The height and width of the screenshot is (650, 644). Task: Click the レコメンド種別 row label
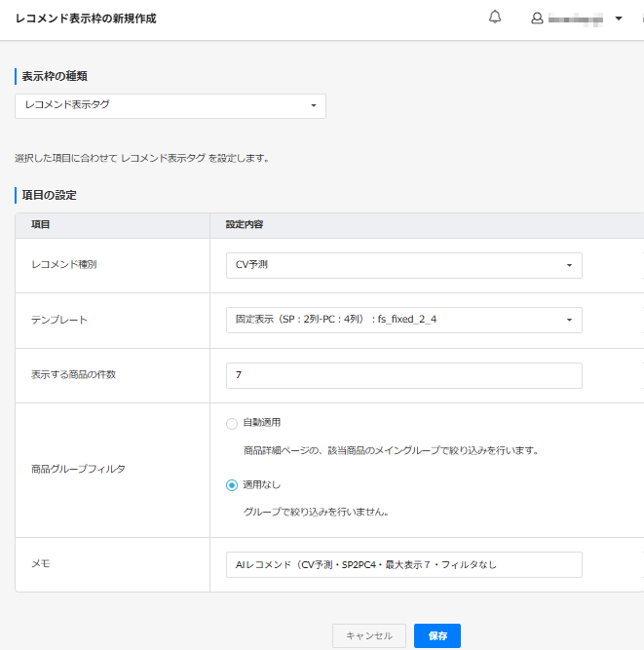click(x=64, y=264)
